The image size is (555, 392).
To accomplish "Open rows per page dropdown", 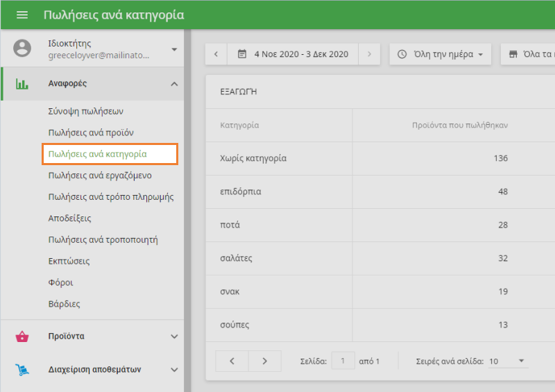I will [x=508, y=361].
